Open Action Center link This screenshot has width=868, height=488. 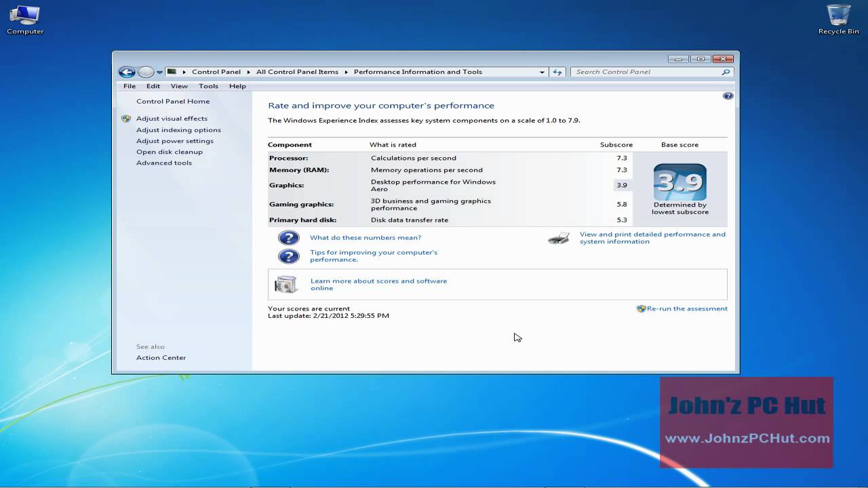[161, 358]
